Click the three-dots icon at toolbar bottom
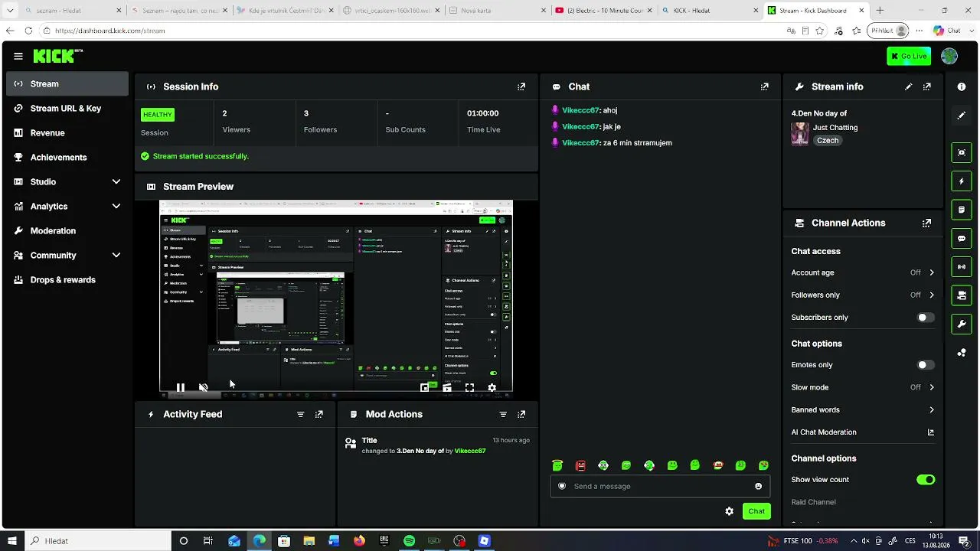Image resolution: width=980 pixels, height=551 pixels. pyautogui.click(x=962, y=353)
